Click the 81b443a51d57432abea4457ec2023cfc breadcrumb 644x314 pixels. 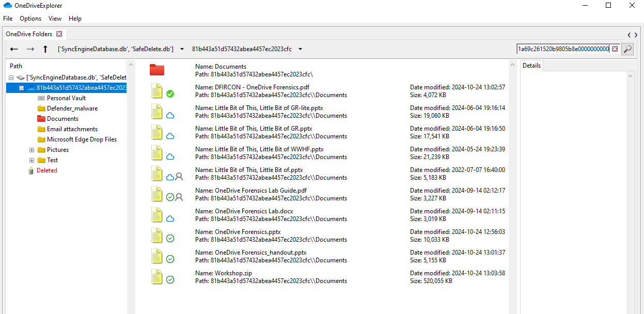[242, 49]
